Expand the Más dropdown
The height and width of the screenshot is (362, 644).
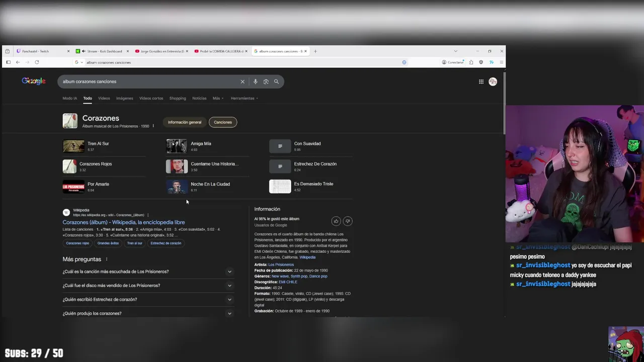tap(218, 99)
